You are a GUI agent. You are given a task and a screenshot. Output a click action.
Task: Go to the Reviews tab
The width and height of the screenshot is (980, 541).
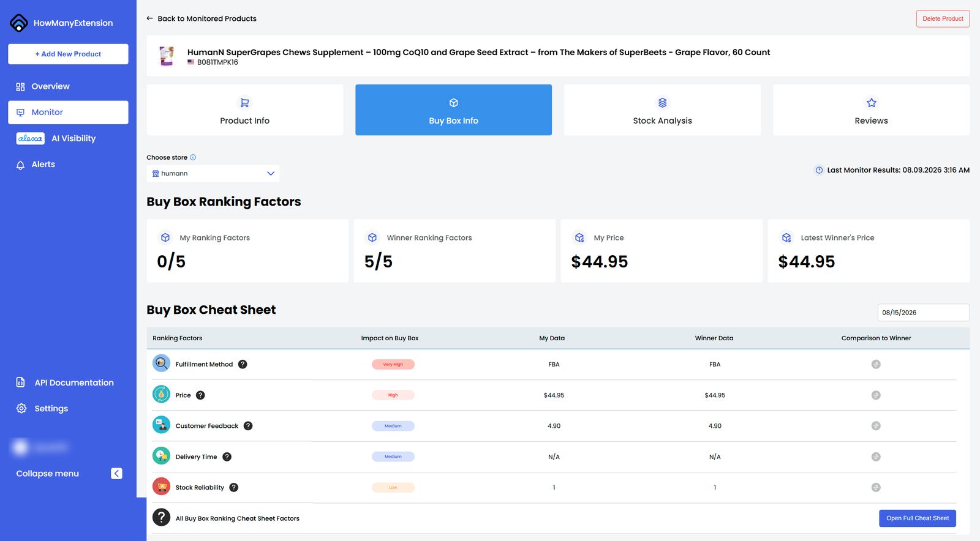click(x=871, y=110)
